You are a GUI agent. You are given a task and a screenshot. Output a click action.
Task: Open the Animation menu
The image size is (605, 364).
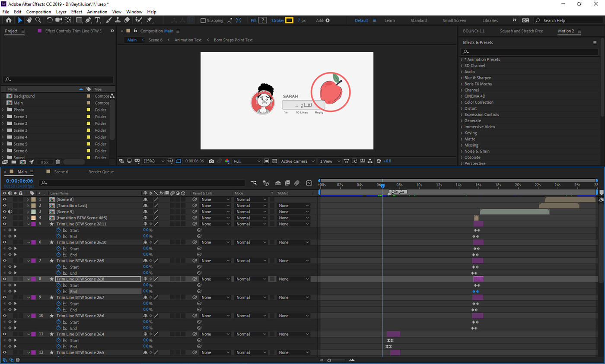97,12
